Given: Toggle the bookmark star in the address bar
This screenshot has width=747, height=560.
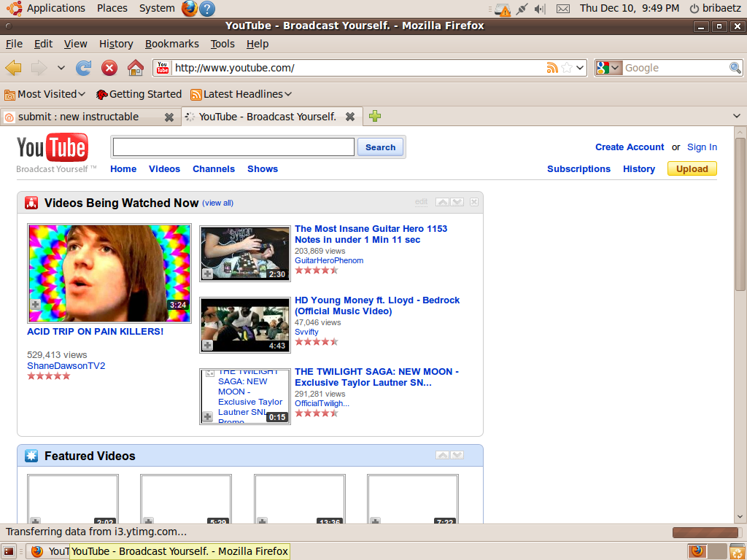Looking at the screenshot, I should [567, 67].
